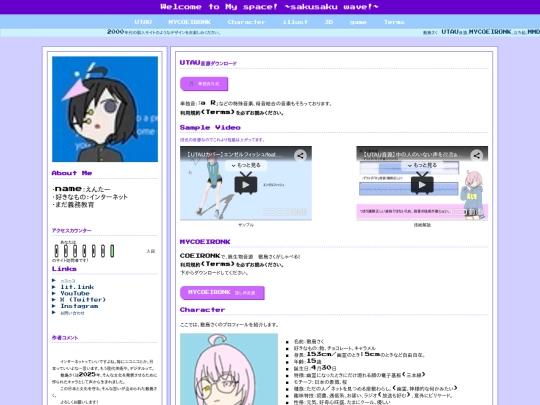Click the share icon on the right video

click(x=477, y=155)
